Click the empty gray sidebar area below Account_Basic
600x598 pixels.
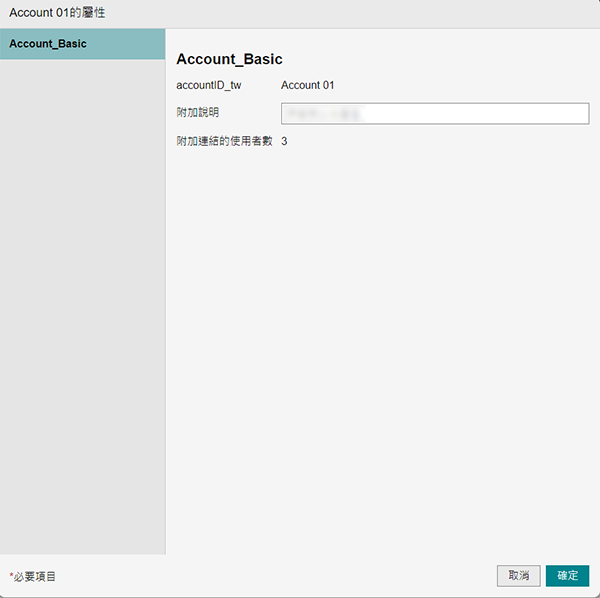coord(82,300)
